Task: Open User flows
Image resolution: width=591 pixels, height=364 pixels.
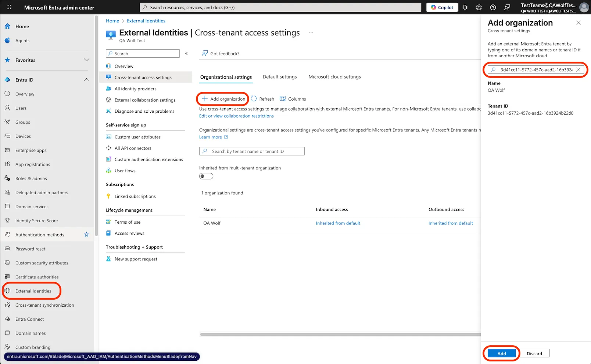Action: click(125, 171)
